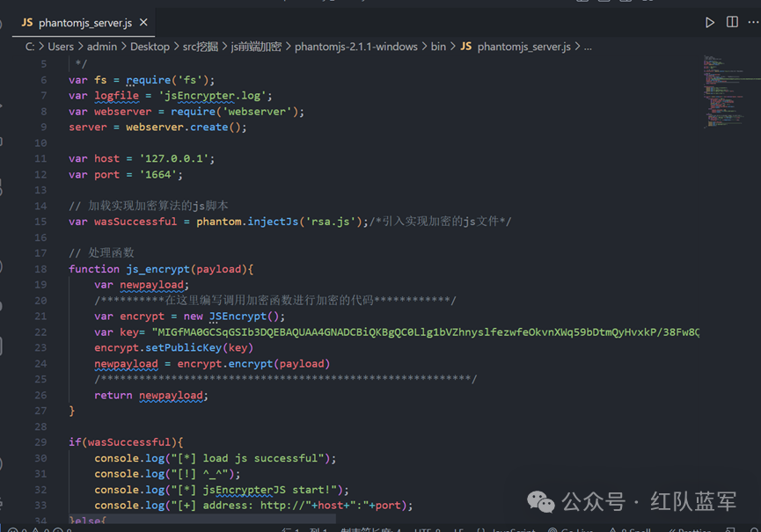
Task: Close the phantomjs_server.js tab
Action: [x=143, y=23]
